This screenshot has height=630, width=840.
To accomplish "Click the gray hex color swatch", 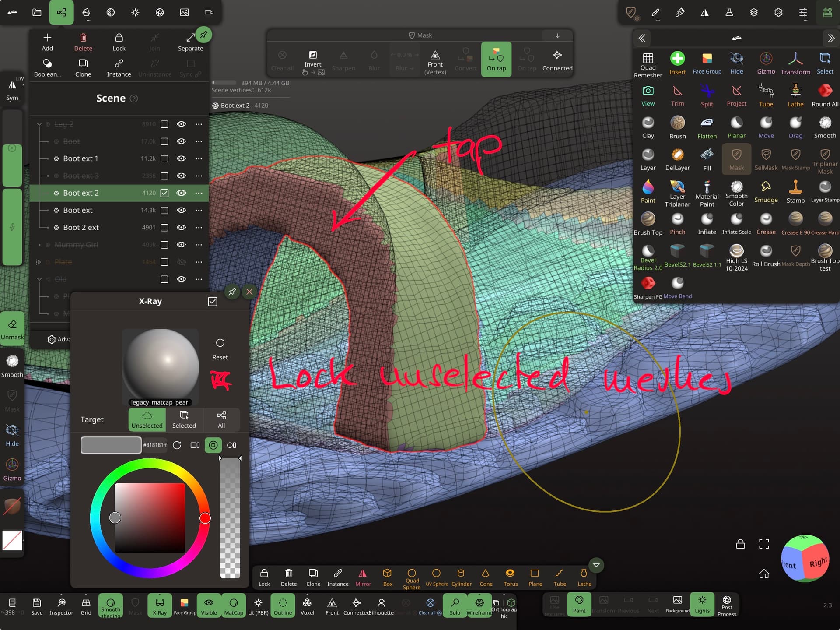I will point(111,445).
